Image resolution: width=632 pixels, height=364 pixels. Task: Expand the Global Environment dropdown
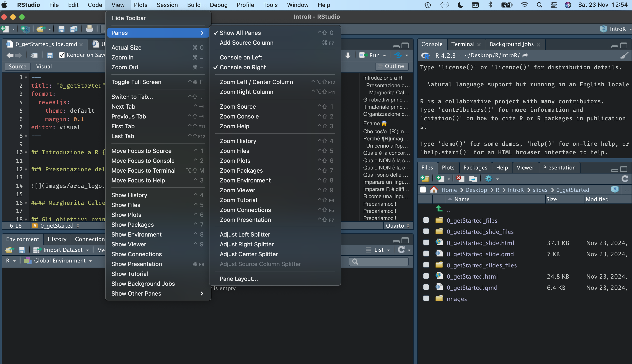tap(60, 261)
